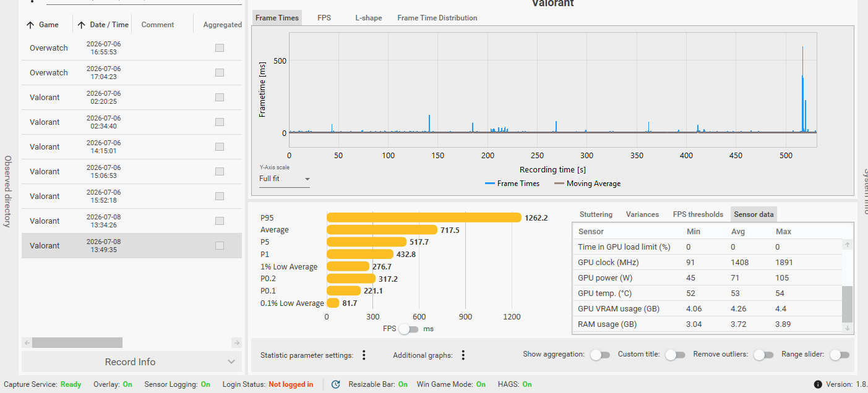The image size is (868, 393).
Task: Turn on Remove outliers switch
Action: click(x=764, y=355)
